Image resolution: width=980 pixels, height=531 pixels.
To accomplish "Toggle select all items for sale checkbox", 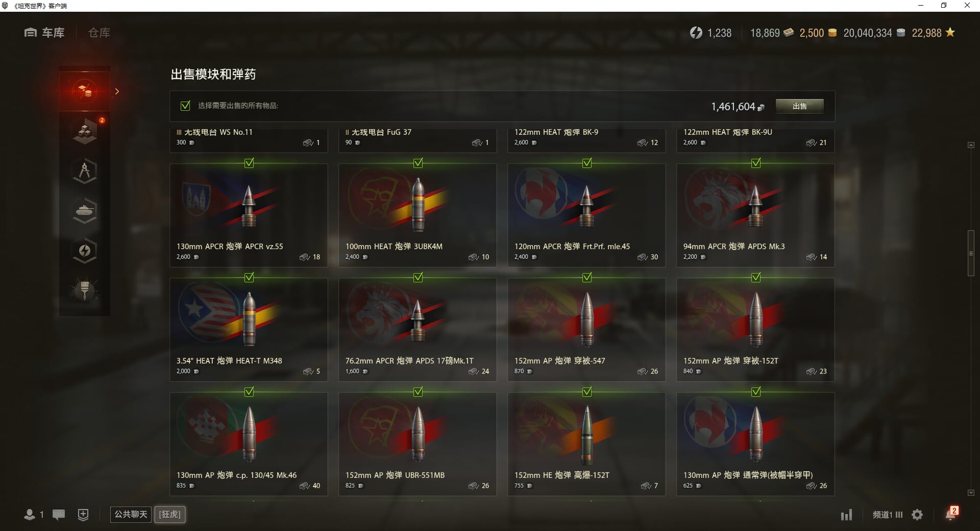I will pyautogui.click(x=185, y=106).
